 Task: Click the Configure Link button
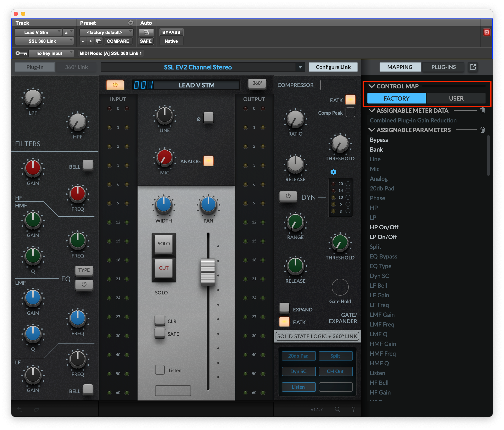pyautogui.click(x=333, y=67)
